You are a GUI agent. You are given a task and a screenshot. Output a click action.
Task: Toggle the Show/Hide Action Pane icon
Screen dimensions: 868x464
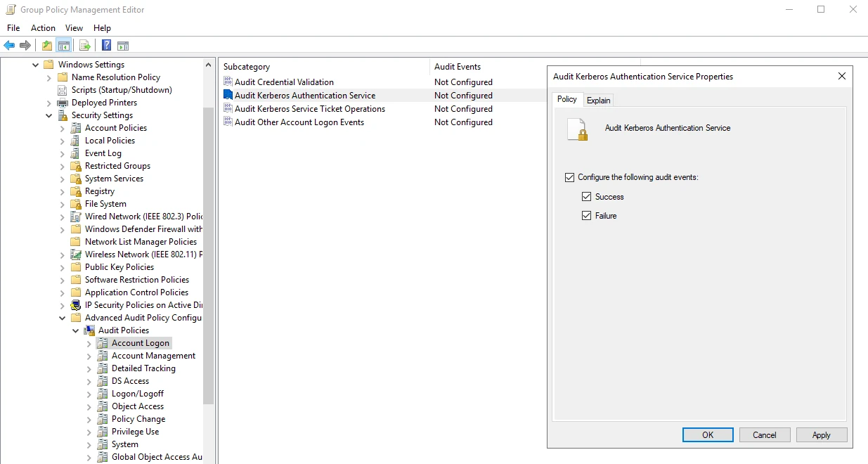[123, 46]
